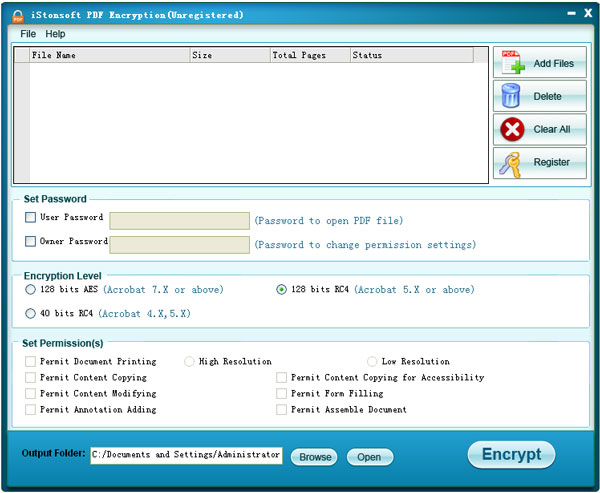Click Browse to choose output folder
600x493 pixels.
[315, 457]
